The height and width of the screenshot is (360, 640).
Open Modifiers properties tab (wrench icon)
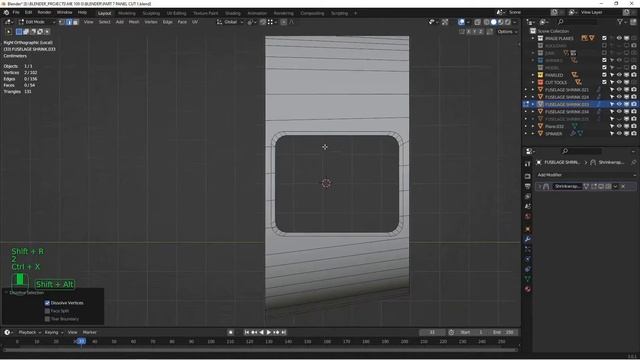[528, 239]
